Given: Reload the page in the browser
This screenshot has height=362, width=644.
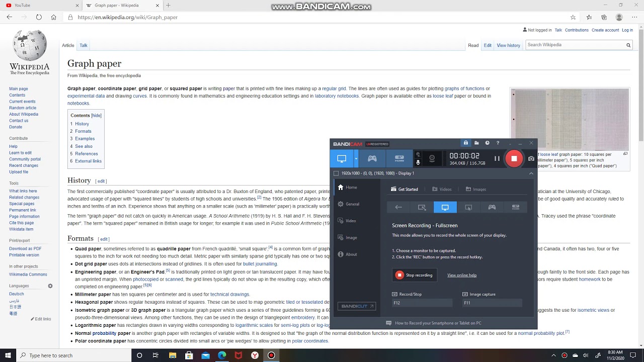Looking at the screenshot, I should pos(39,17).
